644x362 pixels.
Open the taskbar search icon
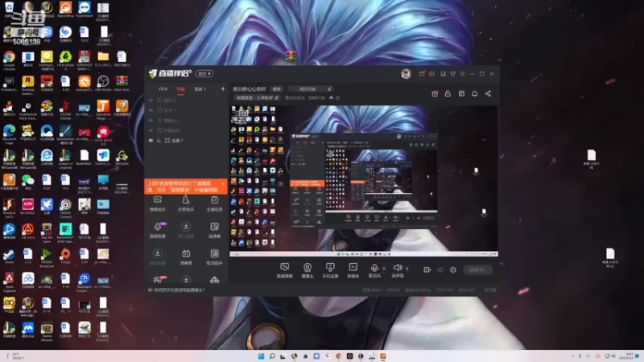pos(272,356)
